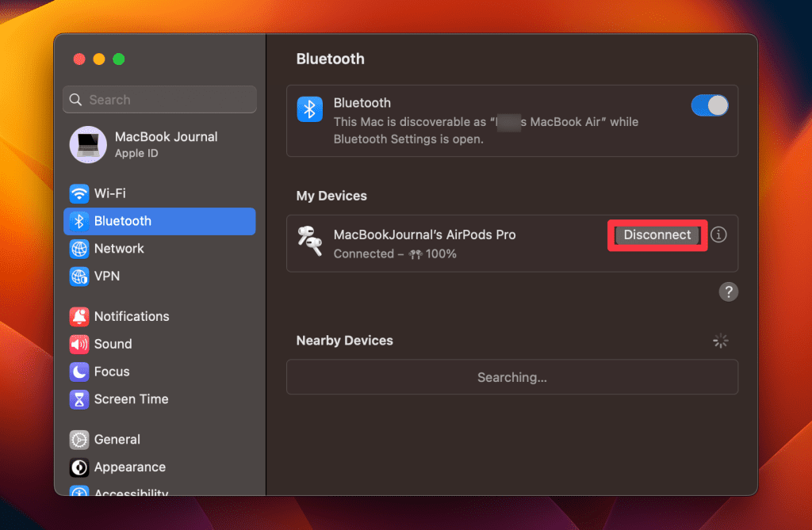Open the Appearance settings icon

click(x=79, y=467)
